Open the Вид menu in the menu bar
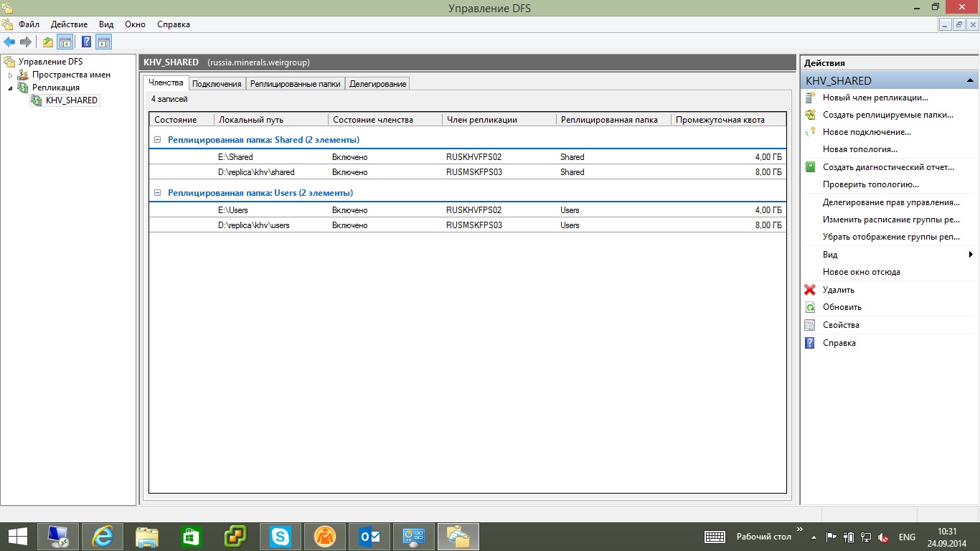Viewport: 980px width, 551px height. click(x=106, y=24)
